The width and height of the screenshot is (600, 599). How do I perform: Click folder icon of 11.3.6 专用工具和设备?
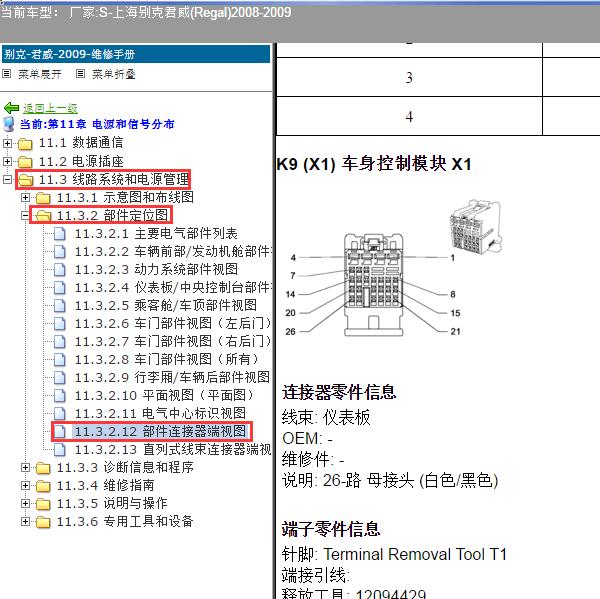click(x=43, y=521)
